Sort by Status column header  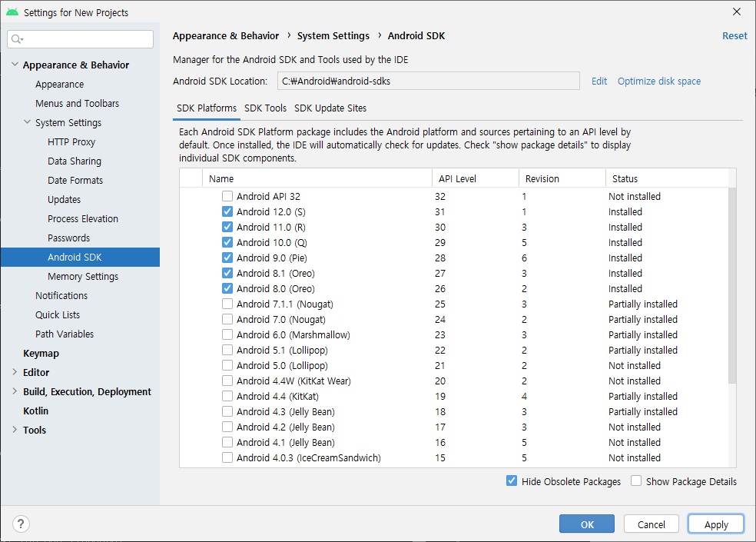(668, 178)
